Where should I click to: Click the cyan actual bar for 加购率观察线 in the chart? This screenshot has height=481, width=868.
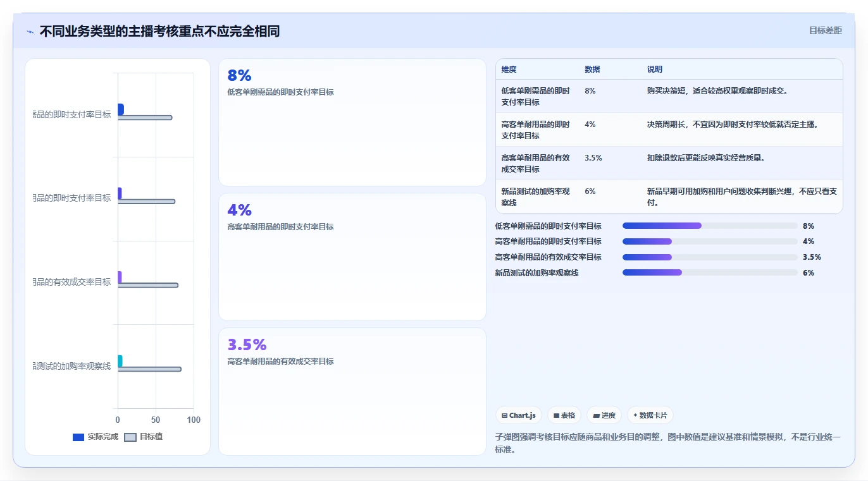click(120, 361)
